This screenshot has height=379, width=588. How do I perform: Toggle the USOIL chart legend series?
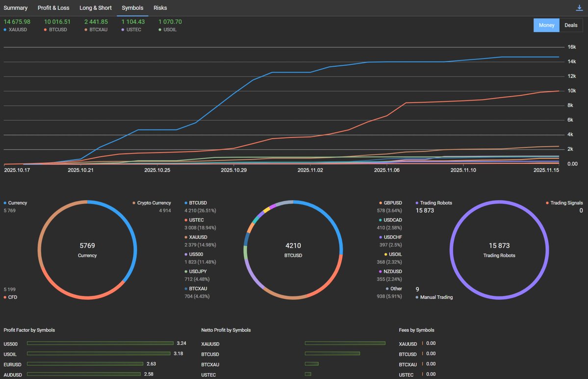168,29
